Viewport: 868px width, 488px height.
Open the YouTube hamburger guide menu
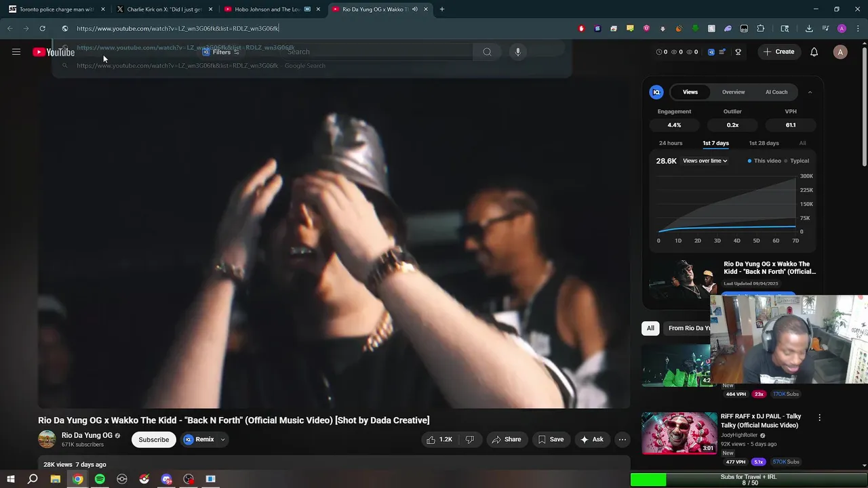16,52
